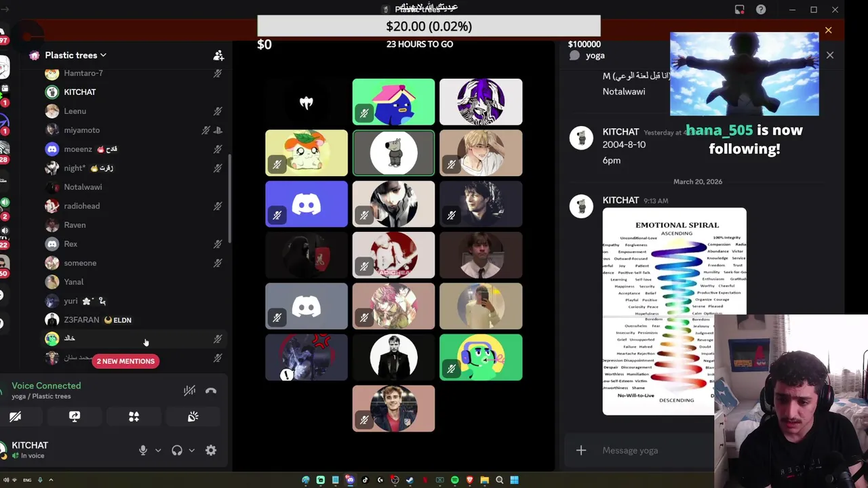Click the invite people icon
The image size is (868, 488).
(218, 56)
